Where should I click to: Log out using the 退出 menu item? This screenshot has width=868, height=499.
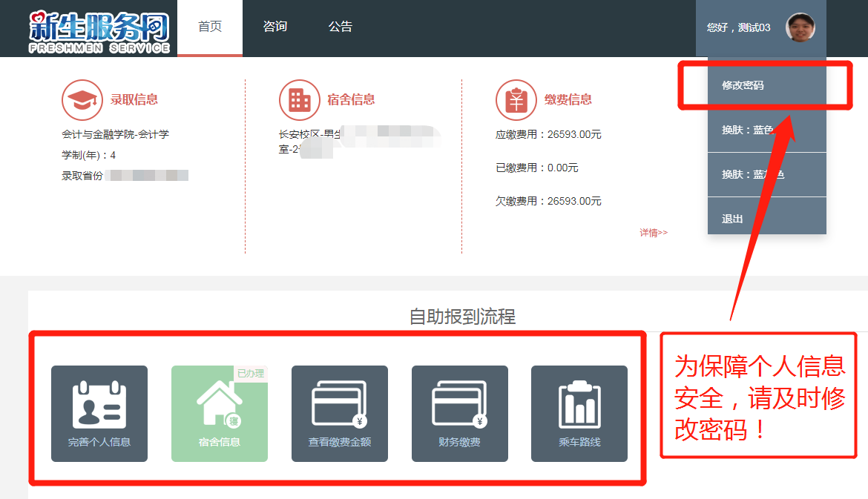click(x=733, y=219)
